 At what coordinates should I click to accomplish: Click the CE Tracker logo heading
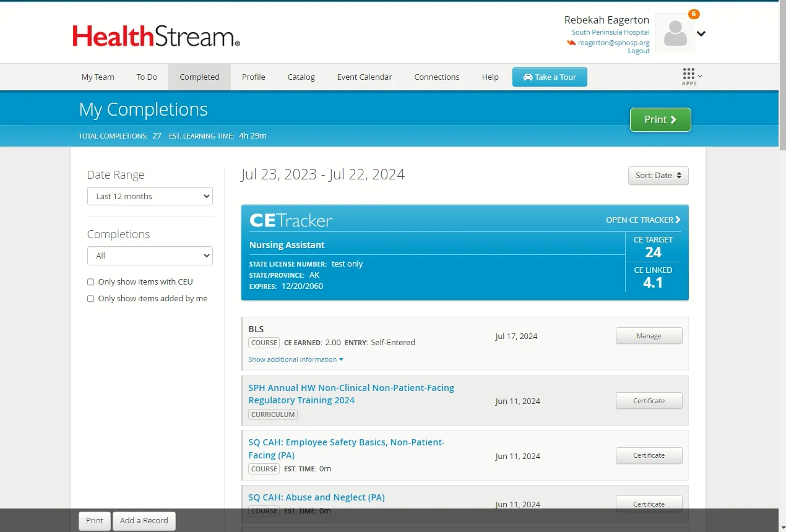pos(291,220)
